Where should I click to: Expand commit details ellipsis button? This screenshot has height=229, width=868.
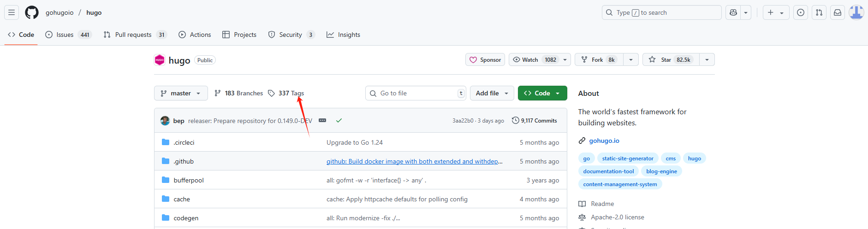pos(322,121)
